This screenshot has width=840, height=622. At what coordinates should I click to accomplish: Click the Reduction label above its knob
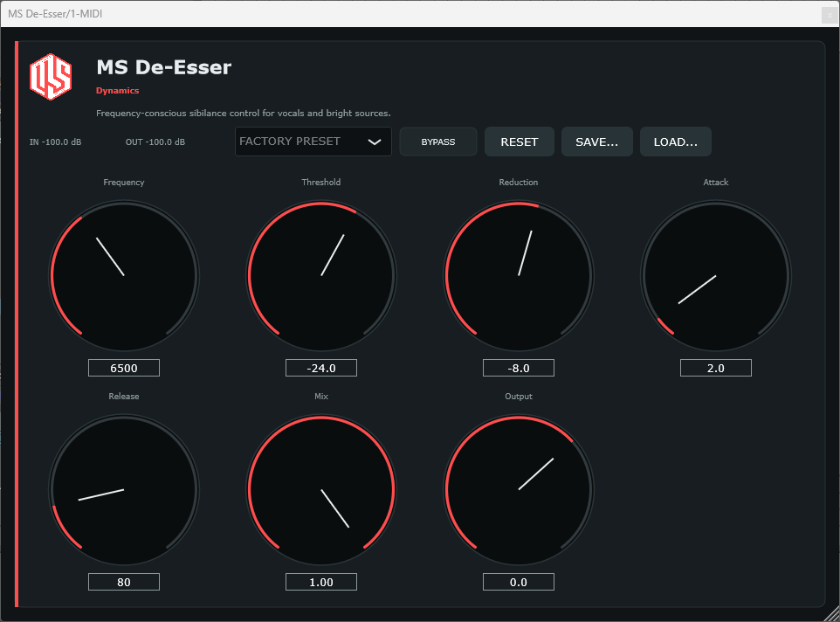pos(519,183)
